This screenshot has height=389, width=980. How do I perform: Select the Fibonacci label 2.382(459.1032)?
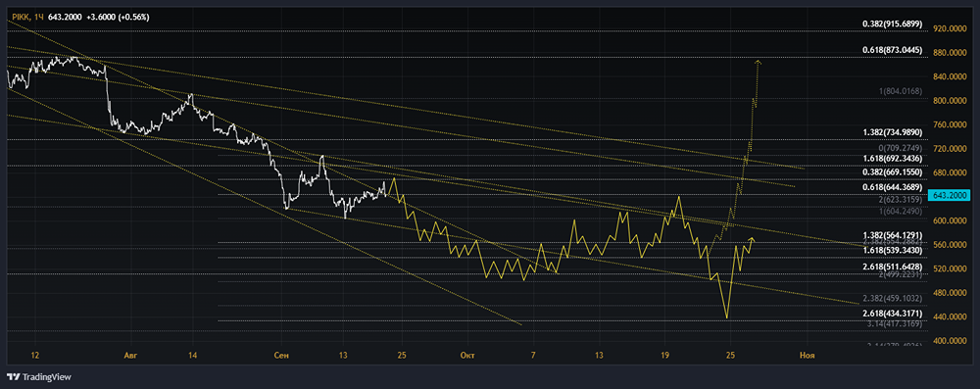coord(893,298)
